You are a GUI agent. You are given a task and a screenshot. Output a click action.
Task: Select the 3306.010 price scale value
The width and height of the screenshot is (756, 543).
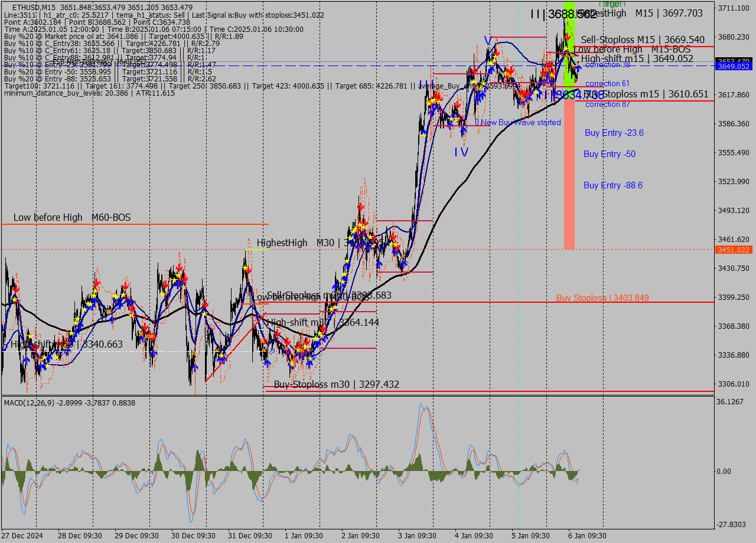coord(734,384)
